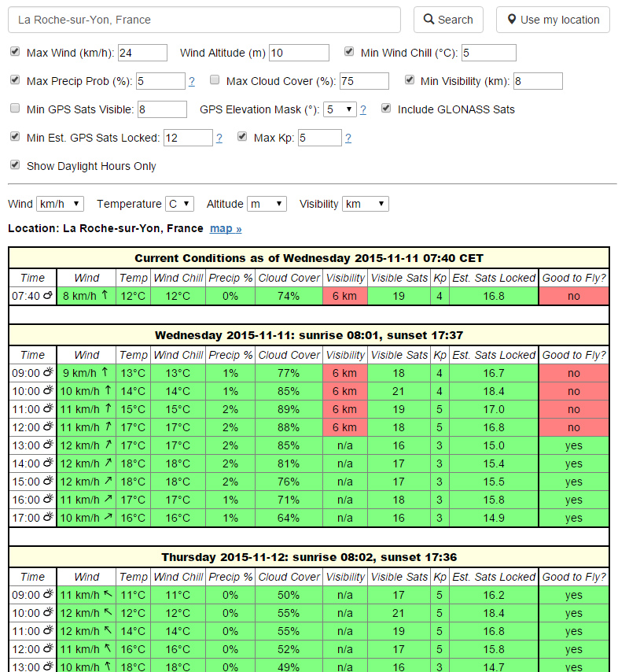Click '64%' cloud cover at Wednesday 17:00

coord(289,518)
